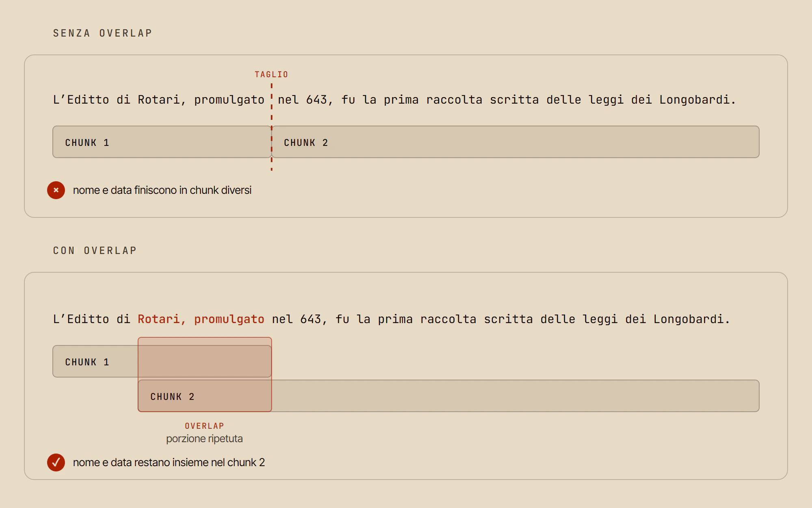Select the SENZA OVERLAP heading
812x508 pixels.
(103, 33)
